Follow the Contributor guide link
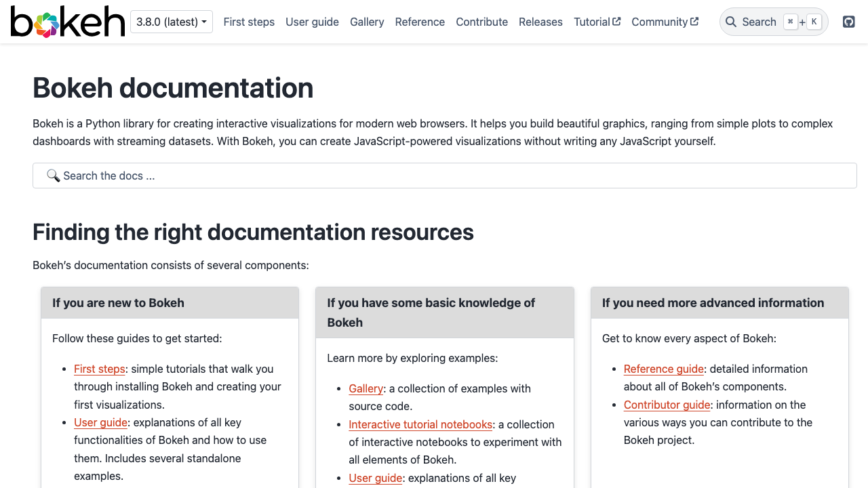 point(667,405)
